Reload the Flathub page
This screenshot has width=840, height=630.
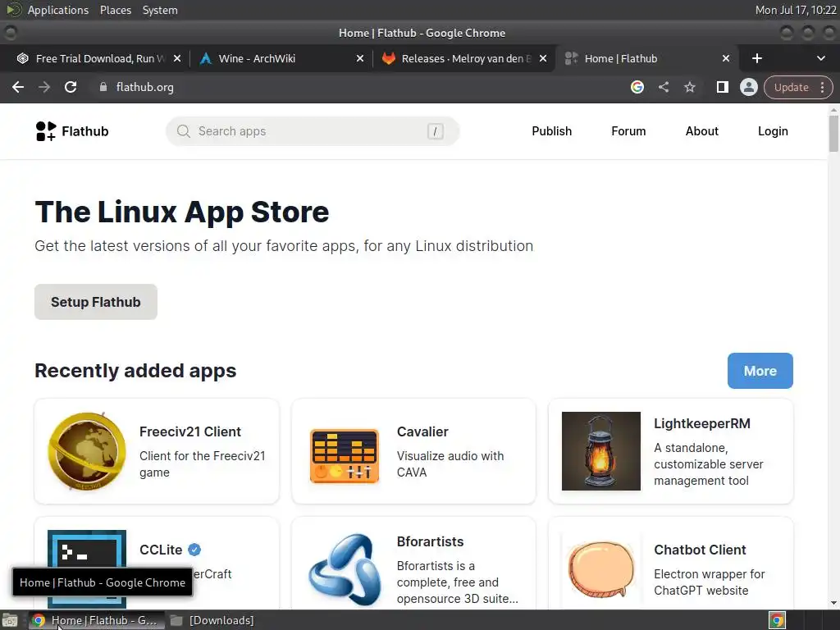click(x=71, y=87)
